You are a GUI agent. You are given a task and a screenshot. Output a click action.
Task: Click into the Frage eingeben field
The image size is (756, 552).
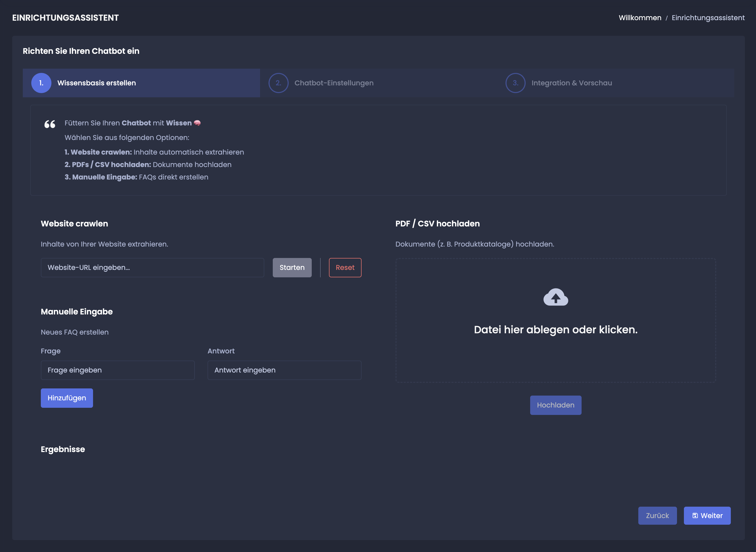[x=118, y=370]
